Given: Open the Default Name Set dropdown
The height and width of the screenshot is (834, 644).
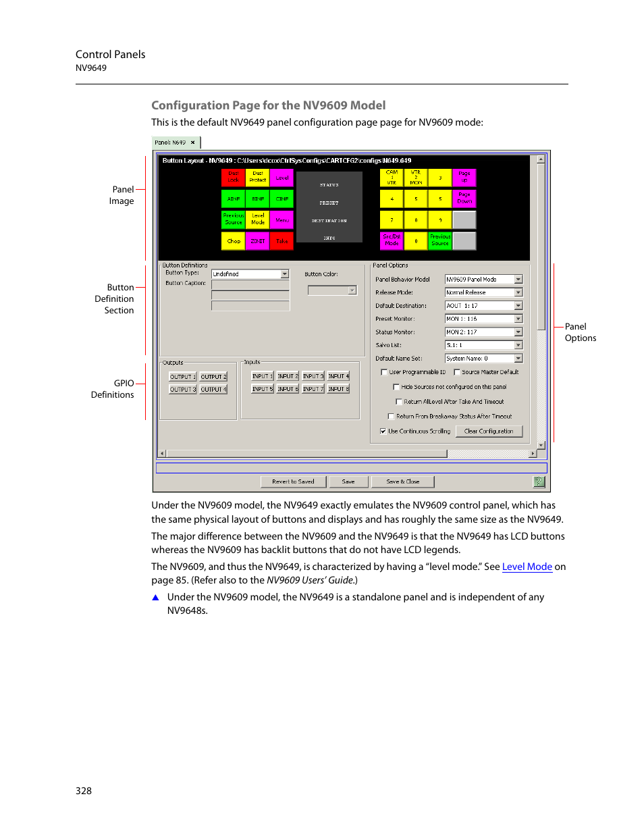Looking at the screenshot, I should (518, 359).
